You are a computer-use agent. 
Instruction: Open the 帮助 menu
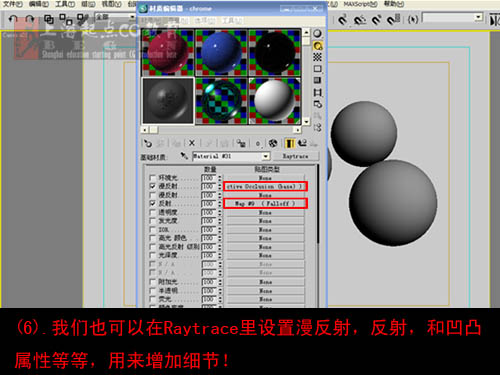[x=394, y=4]
